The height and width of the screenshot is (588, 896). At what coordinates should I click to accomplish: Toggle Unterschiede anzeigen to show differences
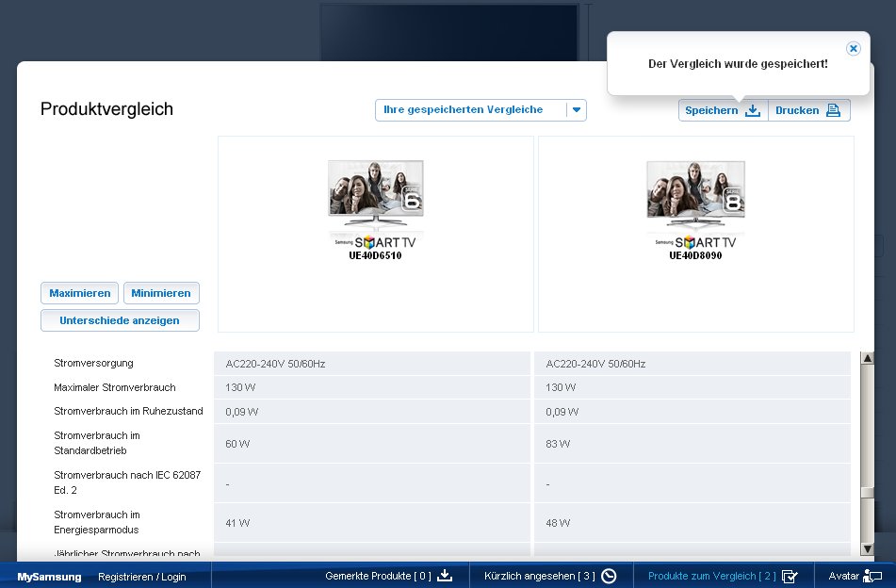[x=120, y=320]
